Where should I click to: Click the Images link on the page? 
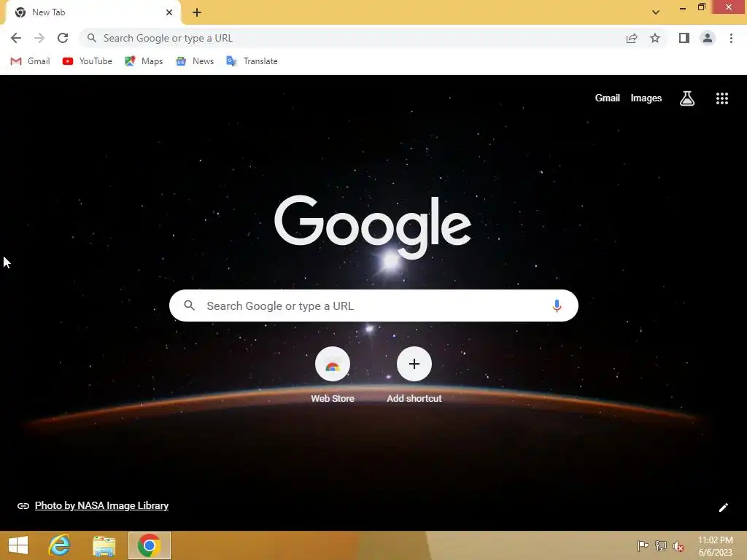[646, 98]
